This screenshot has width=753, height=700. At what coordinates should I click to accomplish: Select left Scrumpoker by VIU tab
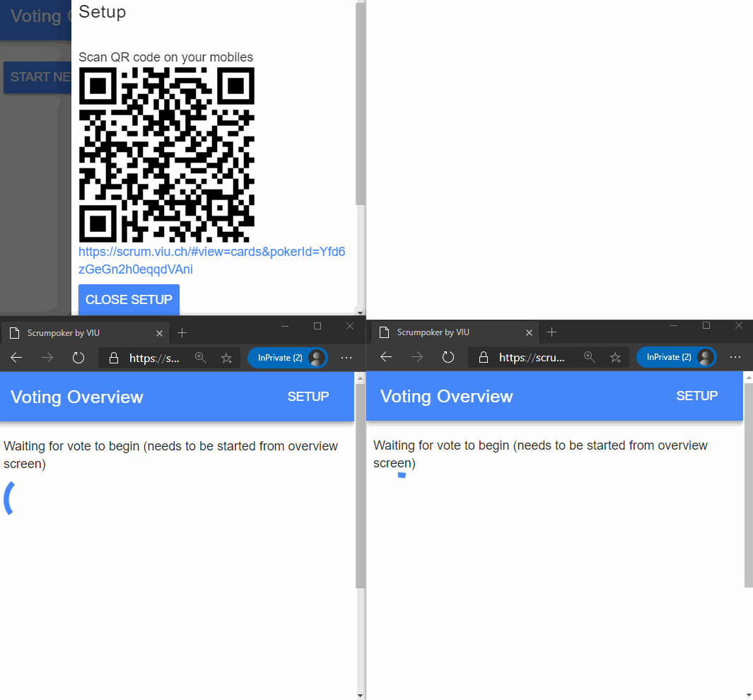78,332
